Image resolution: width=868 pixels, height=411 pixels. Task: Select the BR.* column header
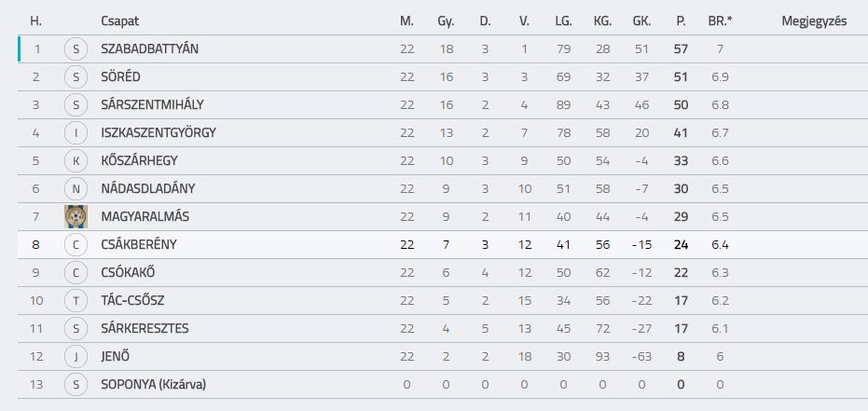coord(720,21)
